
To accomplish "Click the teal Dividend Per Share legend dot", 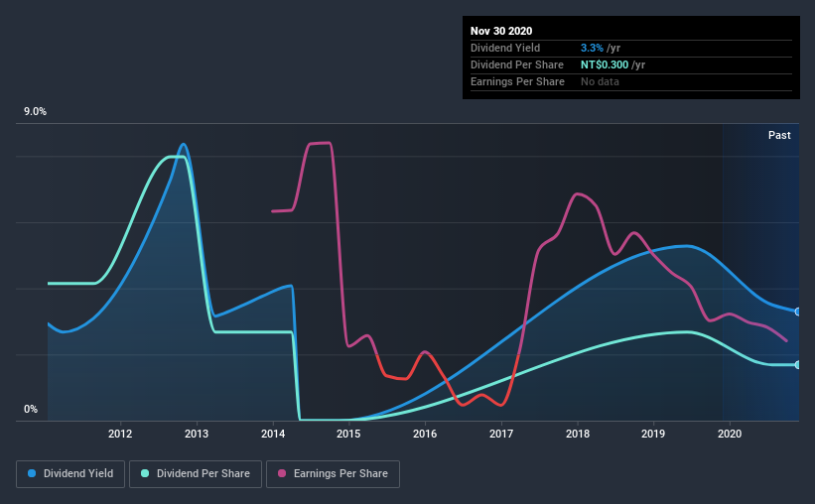I will coord(145,473).
